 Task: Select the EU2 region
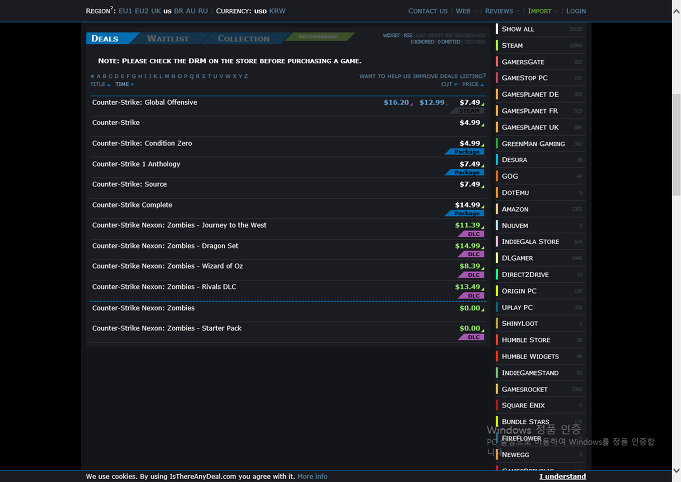pyautogui.click(x=142, y=11)
